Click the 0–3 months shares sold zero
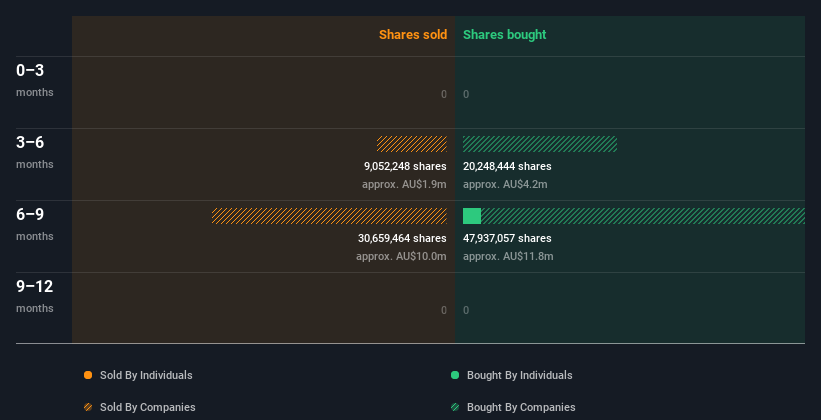 tap(444, 94)
